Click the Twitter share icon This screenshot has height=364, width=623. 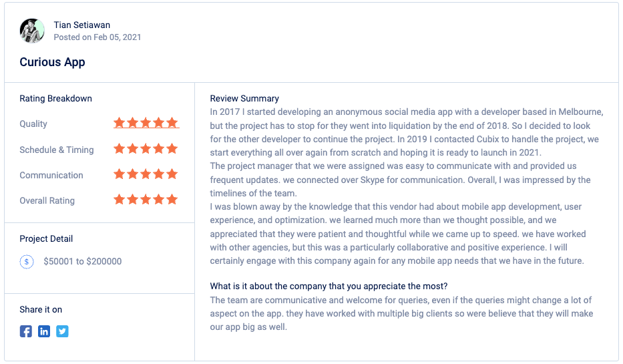click(62, 331)
